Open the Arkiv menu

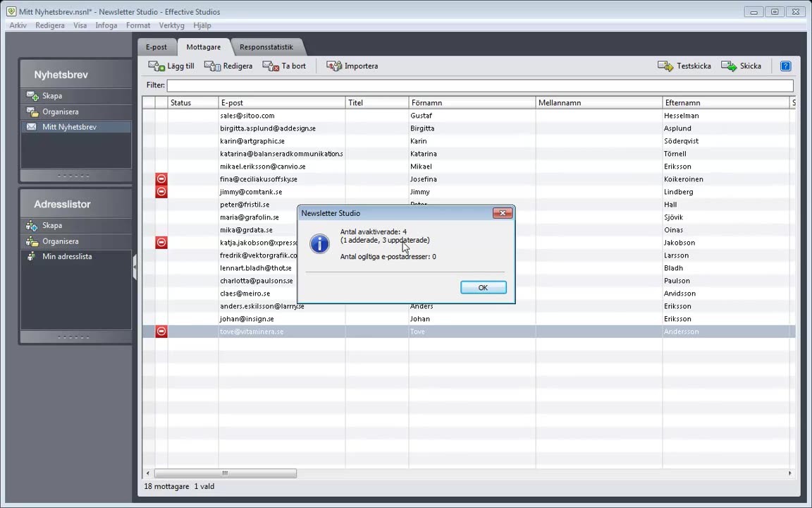[18, 25]
